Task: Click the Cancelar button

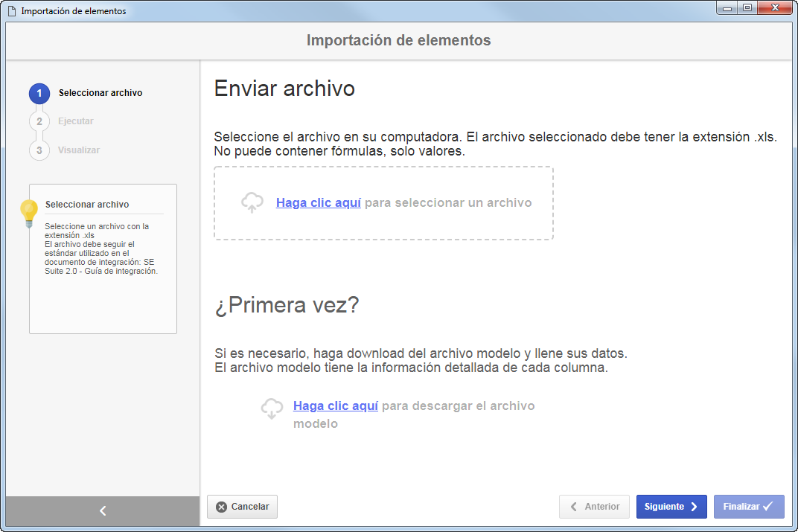Action: (242, 507)
